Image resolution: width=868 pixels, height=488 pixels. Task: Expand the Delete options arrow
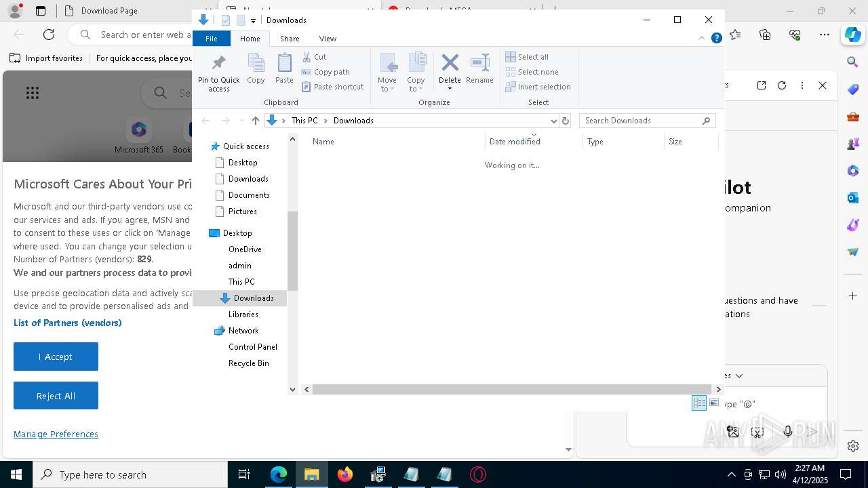(450, 89)
